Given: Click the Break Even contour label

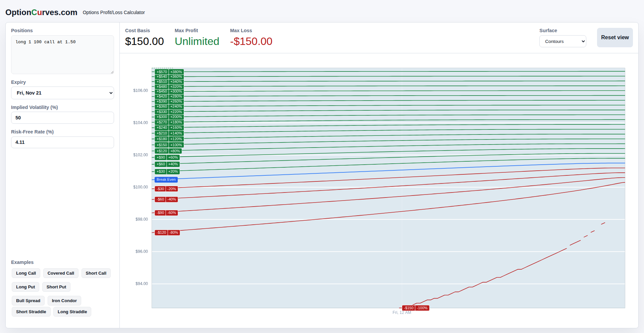Looking at the screenshot, I should (166, 180).
